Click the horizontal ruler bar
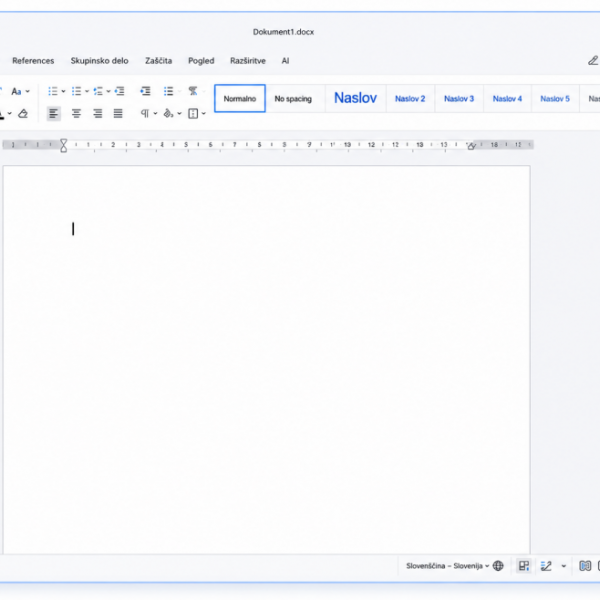 point(268,145)
